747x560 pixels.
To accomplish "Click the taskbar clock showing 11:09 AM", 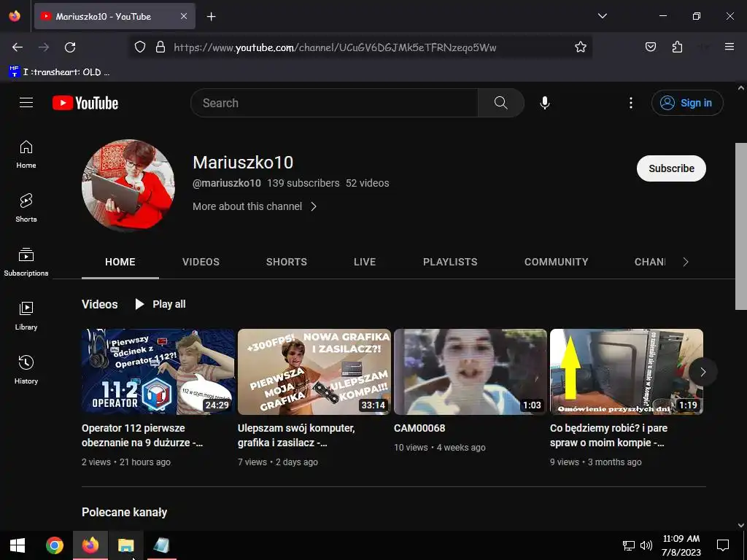I will pyautogui.click(x=681, y=545).
